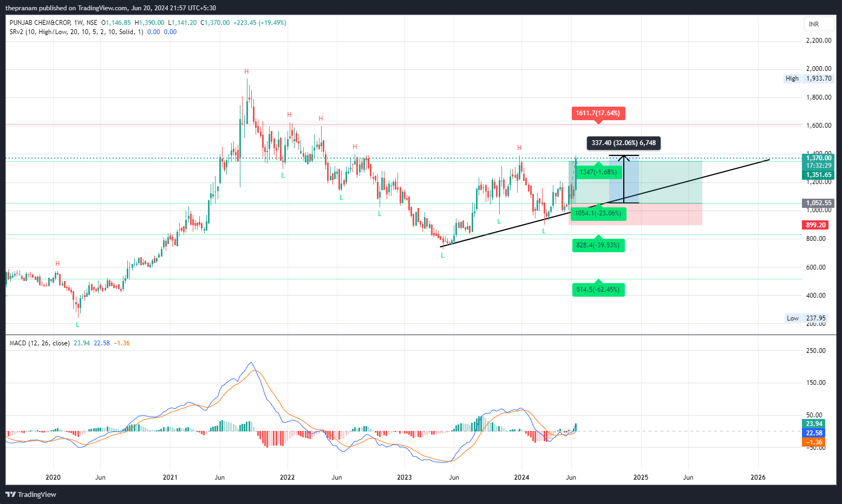Click the PUNJAB CHEM&CROP symbol title
This screenshot has width=842, height=504.
click(x=40, y=23)
